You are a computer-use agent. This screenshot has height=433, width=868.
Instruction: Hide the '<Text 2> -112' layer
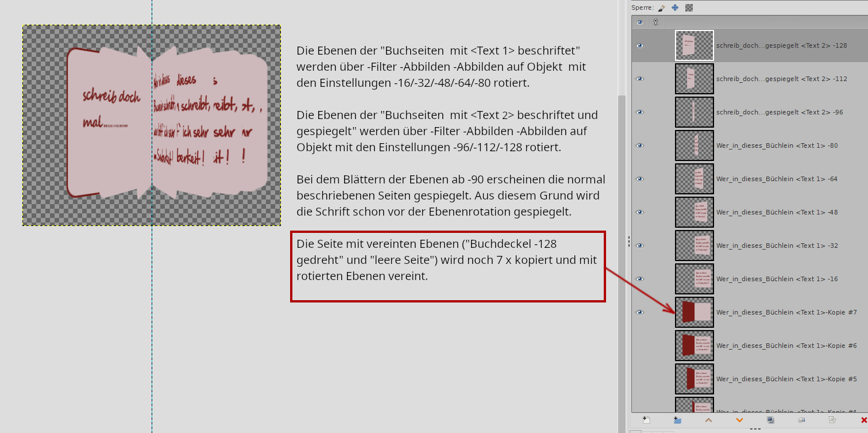639,79
